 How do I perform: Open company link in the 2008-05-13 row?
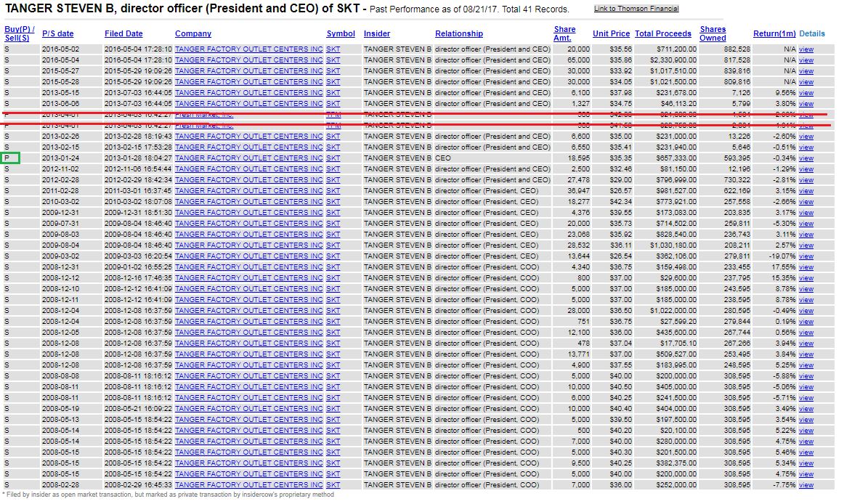[x=249, y=419]
